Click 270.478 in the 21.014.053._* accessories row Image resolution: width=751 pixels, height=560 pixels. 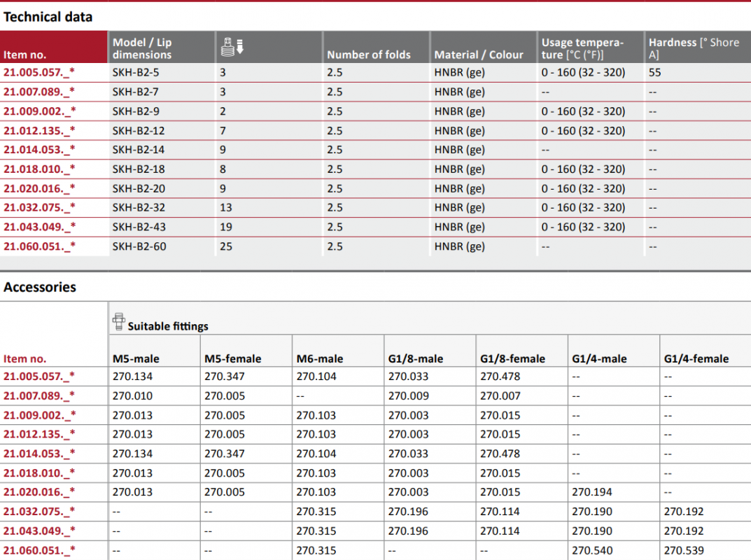[500, 453]
